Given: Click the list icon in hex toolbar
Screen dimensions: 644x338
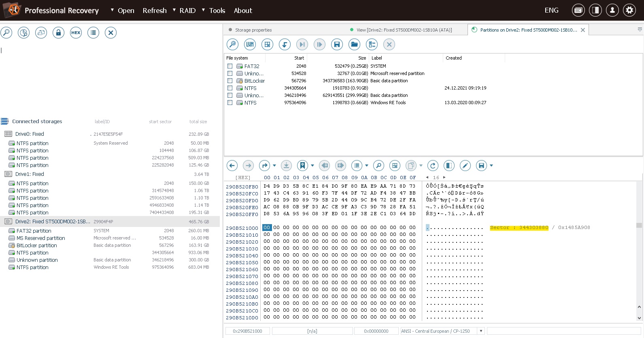Looking at the screenshot, I should [x=357, y=165].
